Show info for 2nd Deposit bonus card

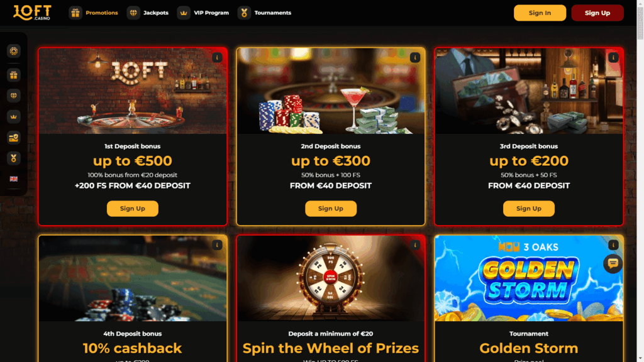[x=415, y=57]
